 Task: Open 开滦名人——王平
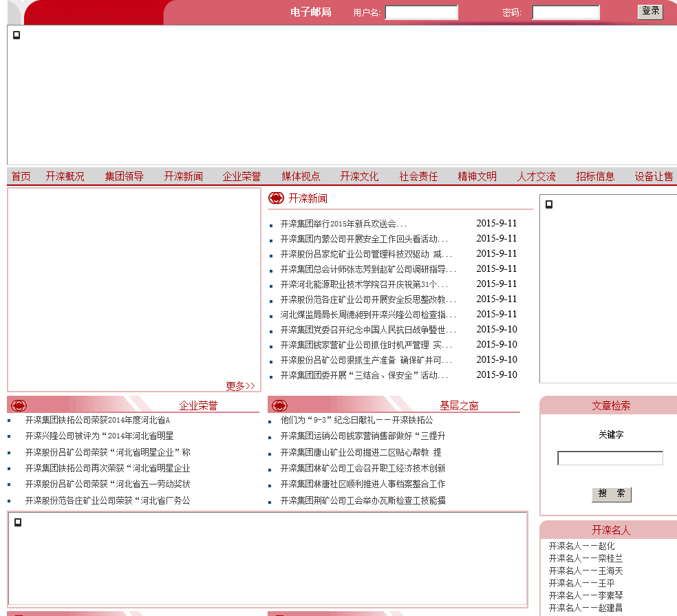(581, 583)
